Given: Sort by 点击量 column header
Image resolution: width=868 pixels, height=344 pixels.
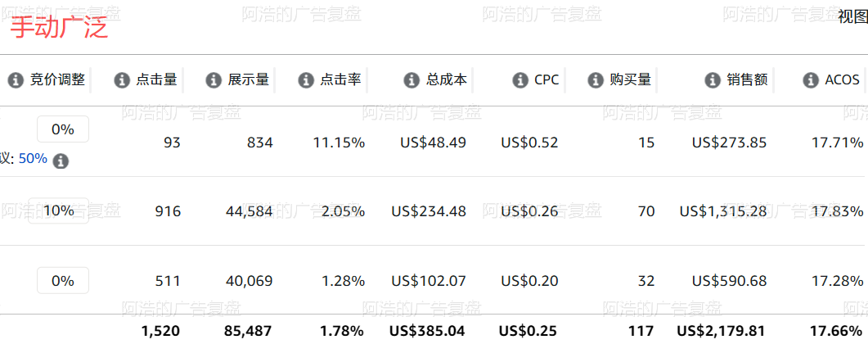Looking at the screenshot, I should 156,79.
